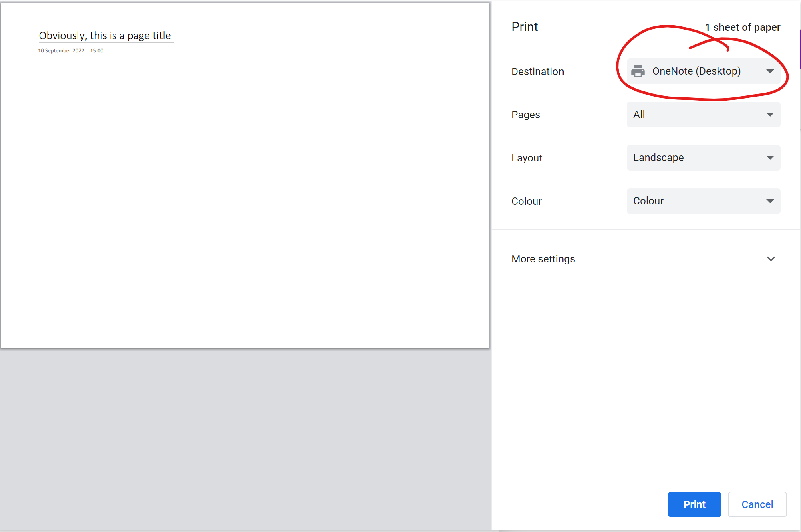
Task: Open the Destination dropdown showing OneNote (Desktop)
Action: point(703,71)
